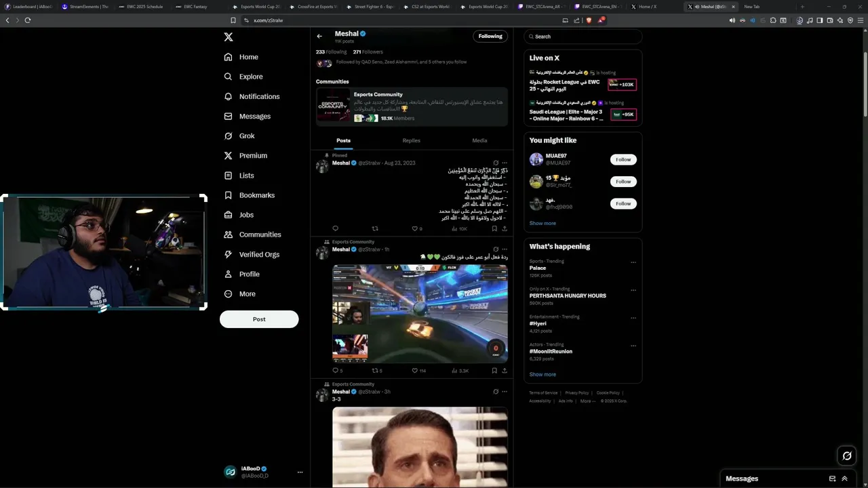Click the Verified Orgs lightning icon
Viewport: 868px width, 488px height.
pos(229,254)
